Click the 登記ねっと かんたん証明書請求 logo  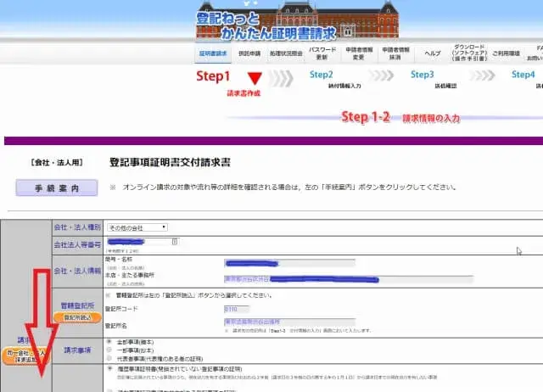click(x=266, y=26)
